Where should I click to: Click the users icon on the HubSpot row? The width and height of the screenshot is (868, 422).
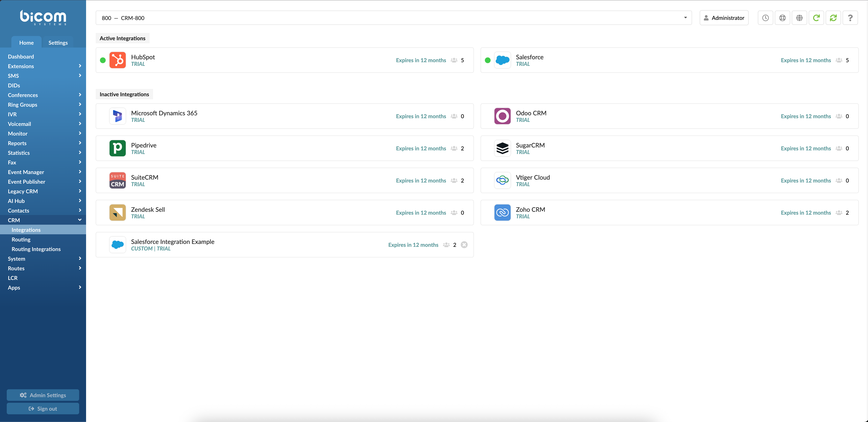pyautogui.click(x=454, y=60)
